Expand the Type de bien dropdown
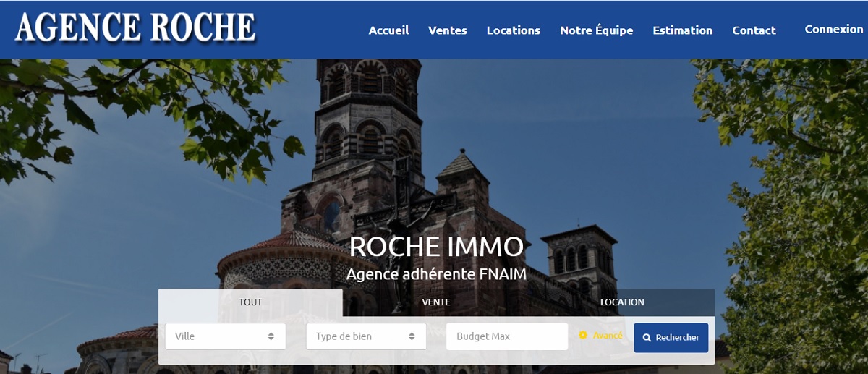This screenshot has width=868, height=374. pyautogui.click(x=366, y=336)
